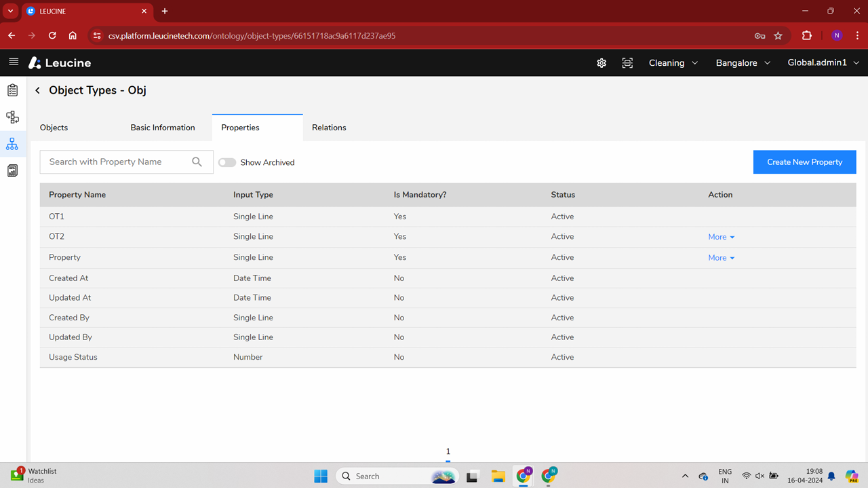The image size is (868, 488).
Task: Click the Property Name column header
Action: 77,195
